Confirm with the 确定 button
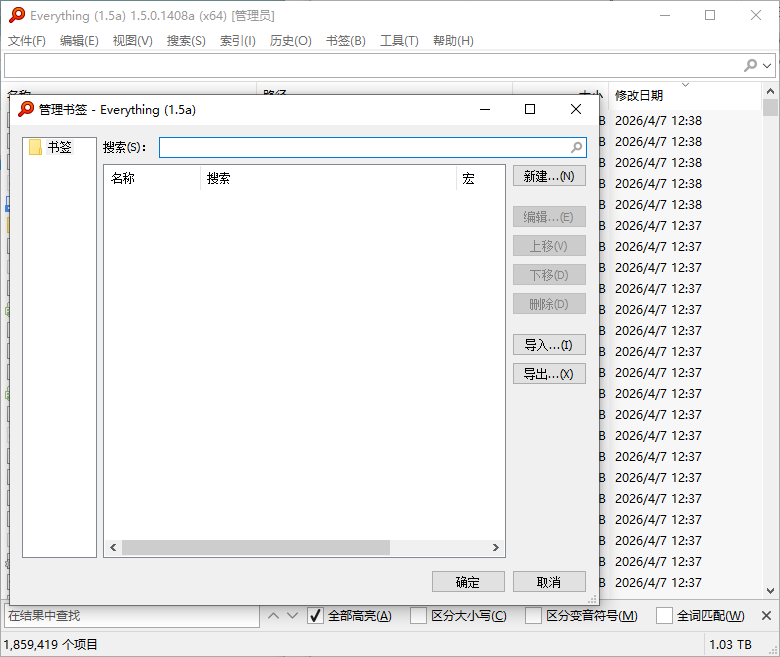This screenshot has height=657, width=780. [468, 581]
